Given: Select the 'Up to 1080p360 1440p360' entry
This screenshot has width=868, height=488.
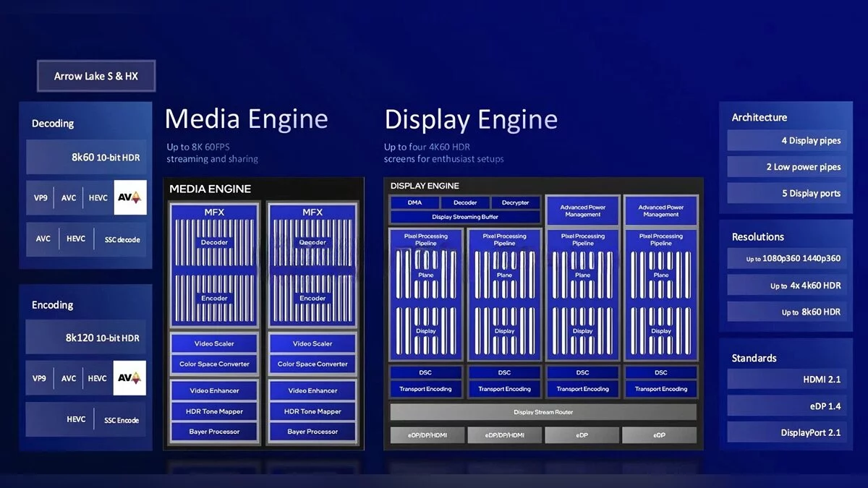Looking at the screenshot, I should [x=786, y=259].
